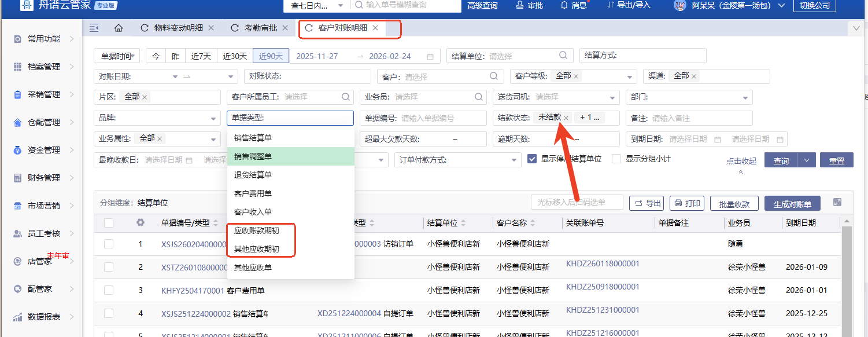
Task: Click the 生成对账单 button
Action: [x=792, y=204]
